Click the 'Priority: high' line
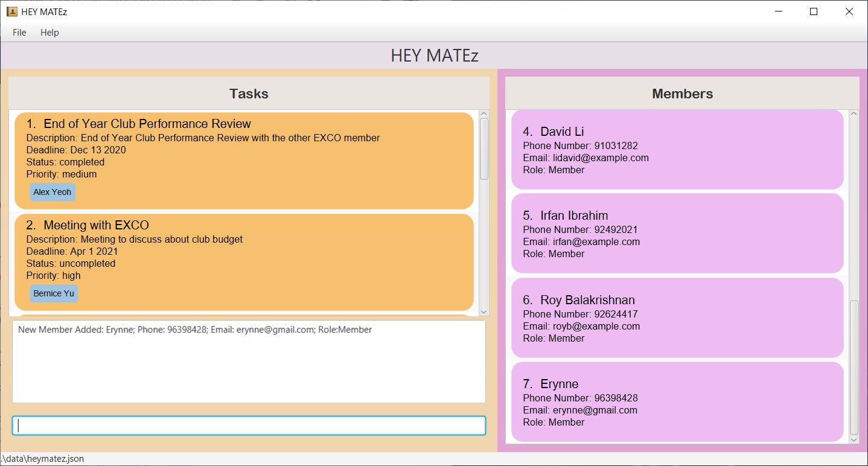This screenshot has width=868, height=466. coord(53,275)
